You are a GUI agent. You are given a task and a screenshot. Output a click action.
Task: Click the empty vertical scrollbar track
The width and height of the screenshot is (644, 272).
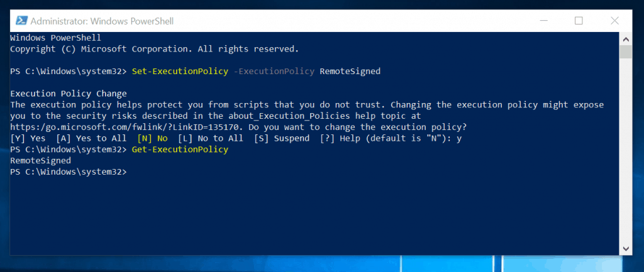tap(625, 157)
